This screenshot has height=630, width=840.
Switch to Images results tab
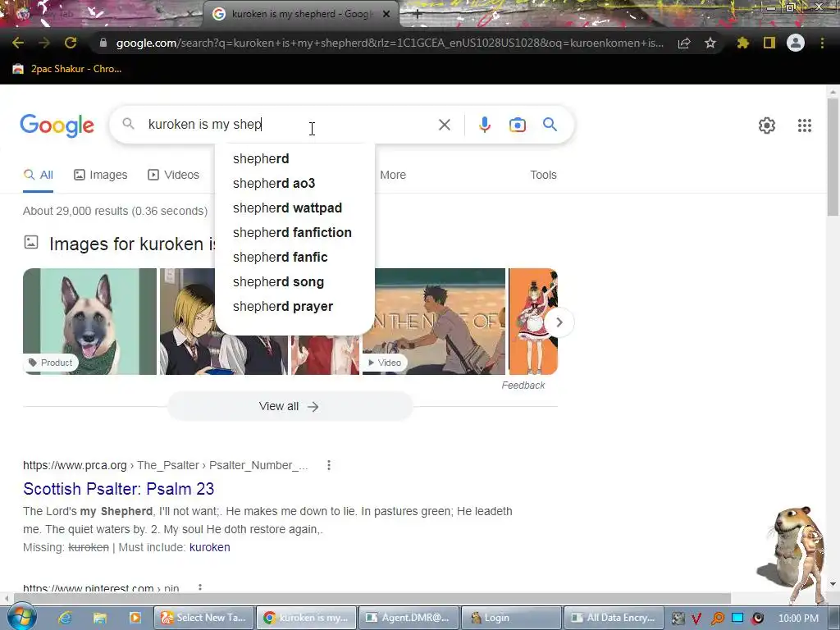pyautogui.click(x=101, y=176)
